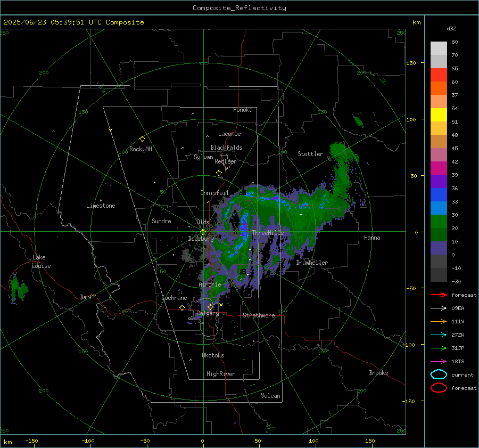Pick the red 60 dBZ color swatch

pos(439,75)
